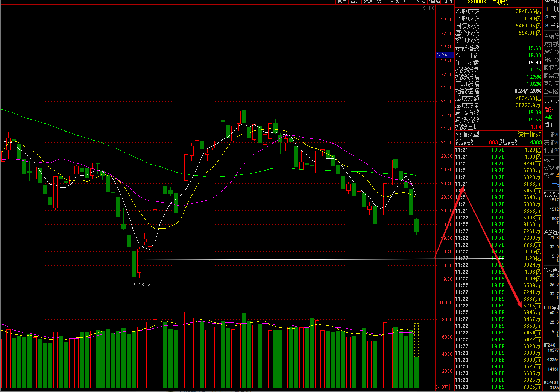Click the 叠加 overlay toolbar button

[x=355, y=2]
